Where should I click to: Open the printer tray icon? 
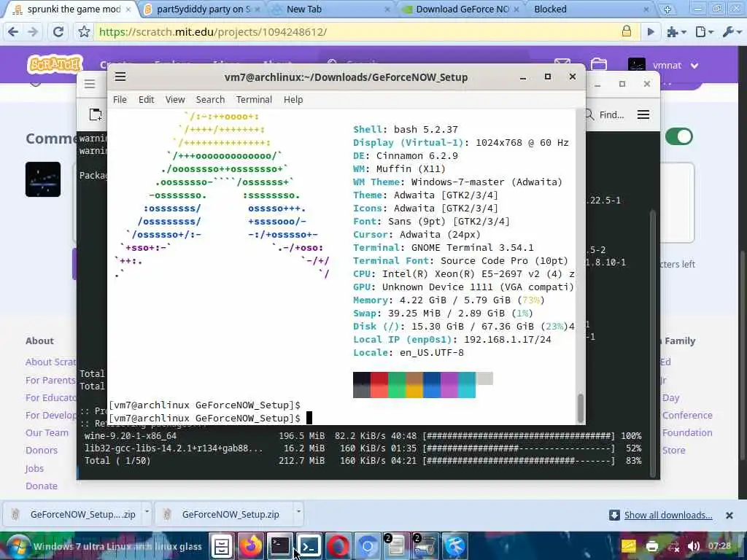[651, 546]
